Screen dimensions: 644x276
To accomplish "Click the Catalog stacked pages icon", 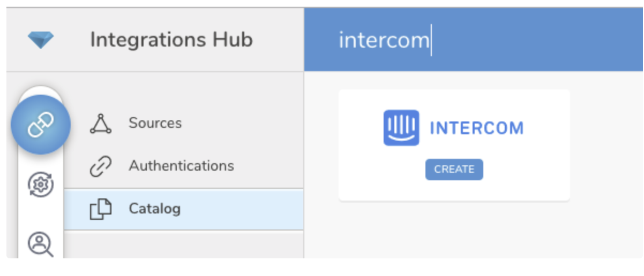I will coord(100,209).
